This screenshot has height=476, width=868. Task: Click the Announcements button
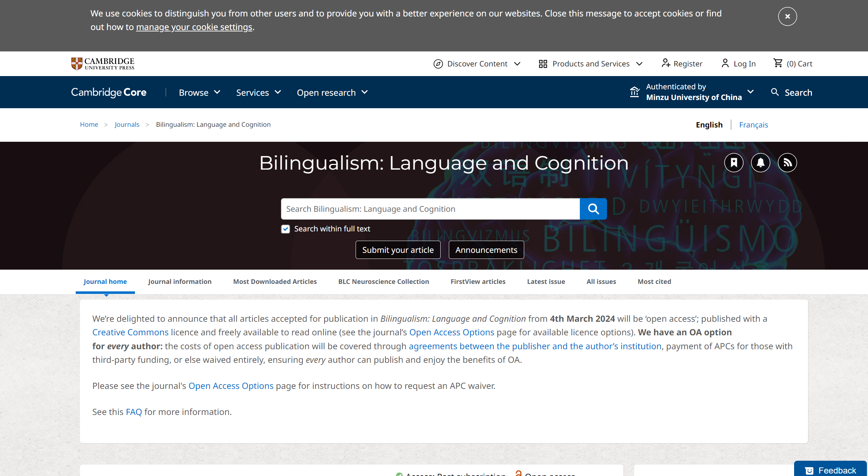coord(486,250)
